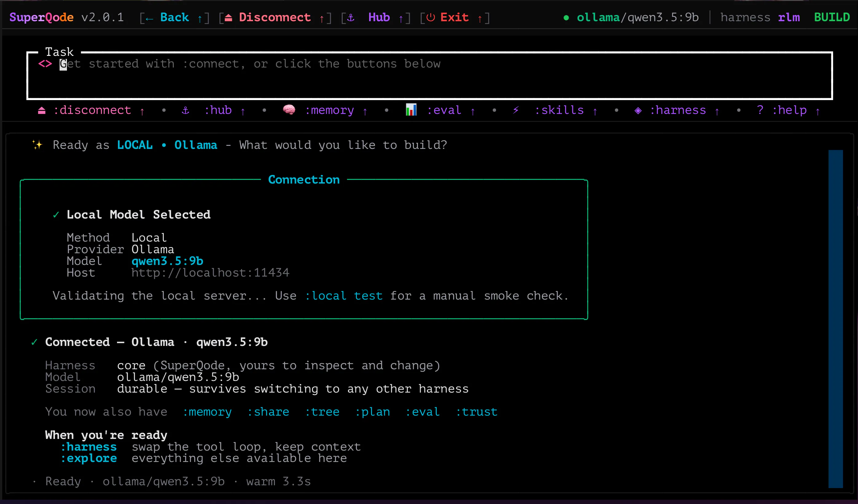Click the anchor icon before :hub

coord(185,110)
